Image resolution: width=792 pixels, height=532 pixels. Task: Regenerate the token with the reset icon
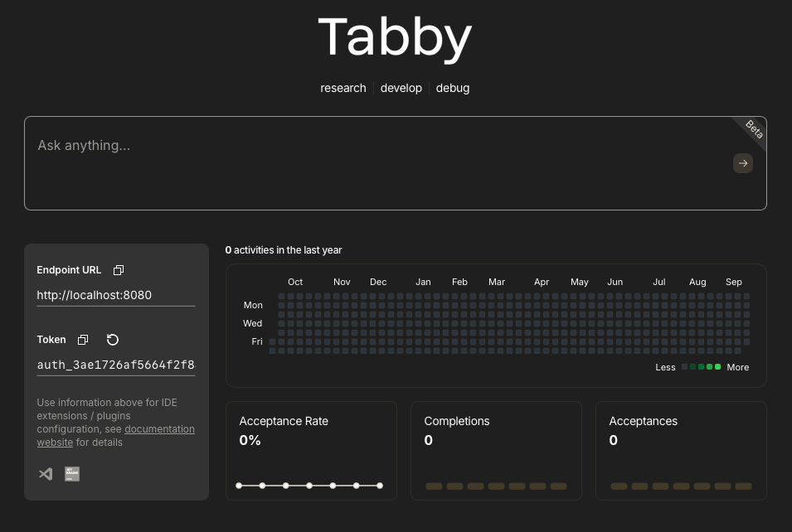click(113, 340)
